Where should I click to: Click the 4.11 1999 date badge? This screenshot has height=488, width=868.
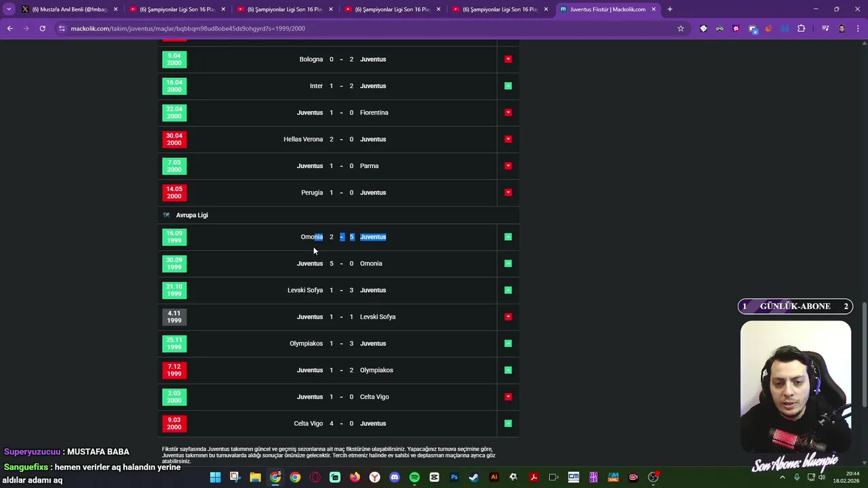pos(174,317)
